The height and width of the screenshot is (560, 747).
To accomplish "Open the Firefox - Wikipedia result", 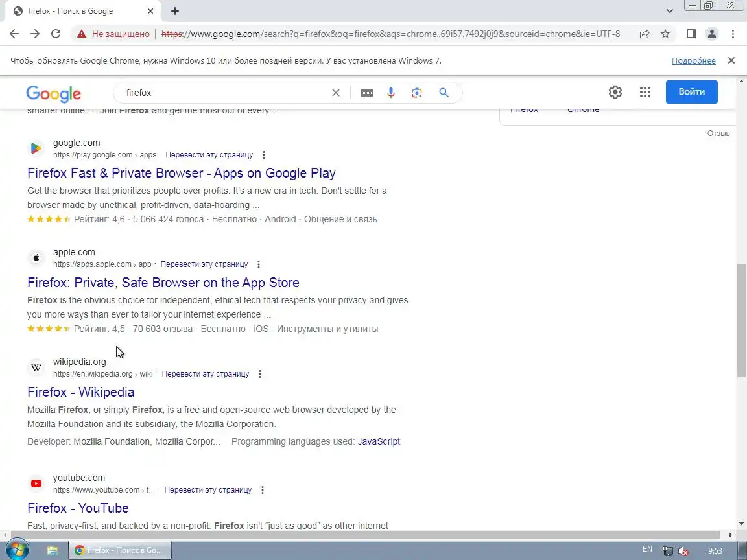I will [81, 392].
